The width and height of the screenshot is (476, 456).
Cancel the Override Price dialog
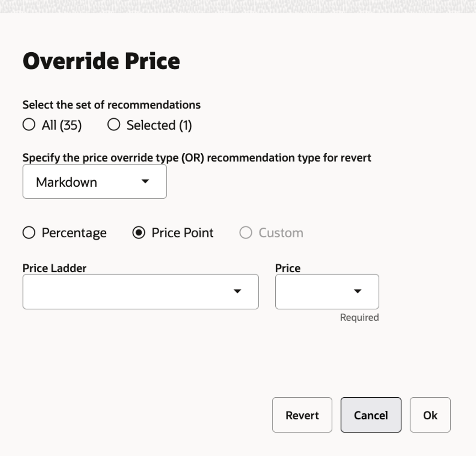point(371,415)
